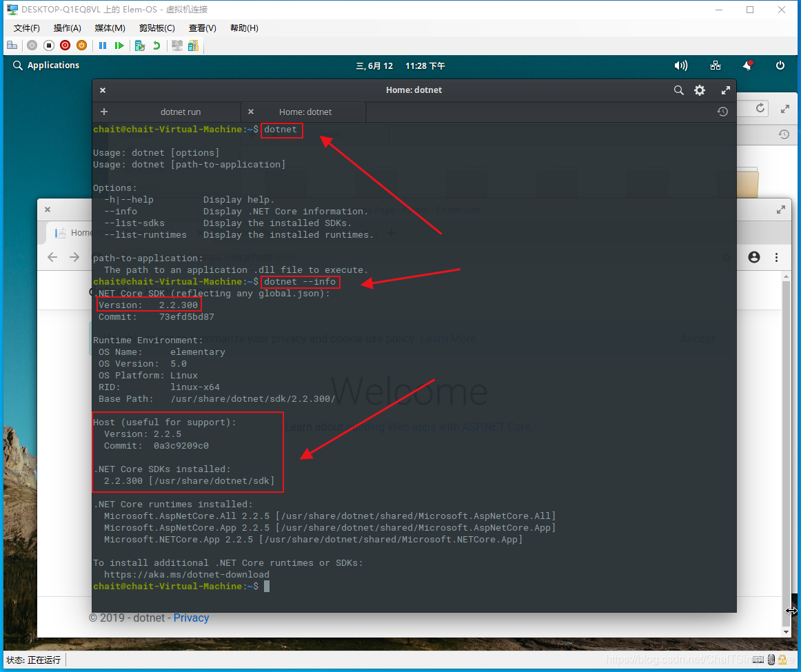Open the closed-tabs history in the terminal
801x672 pixels.
(722, 112)
